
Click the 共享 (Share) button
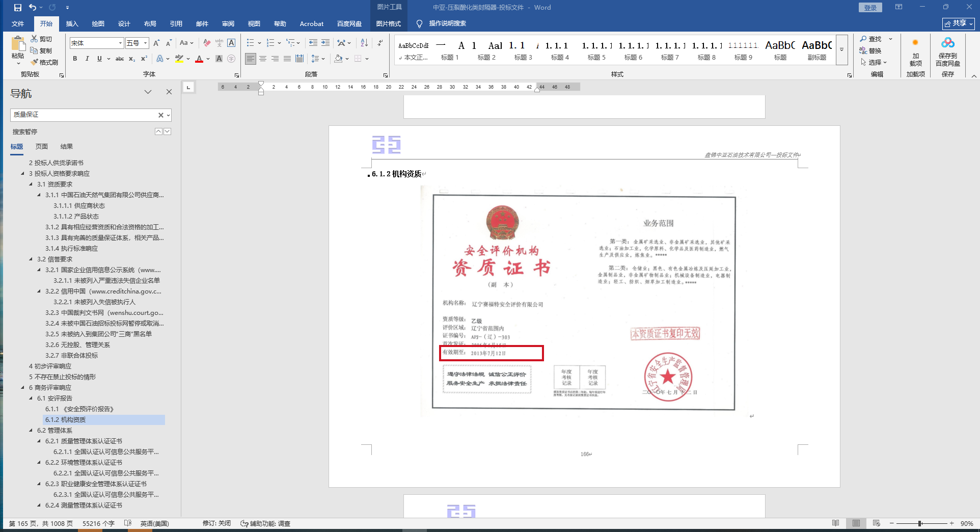(x=959, y=23)
